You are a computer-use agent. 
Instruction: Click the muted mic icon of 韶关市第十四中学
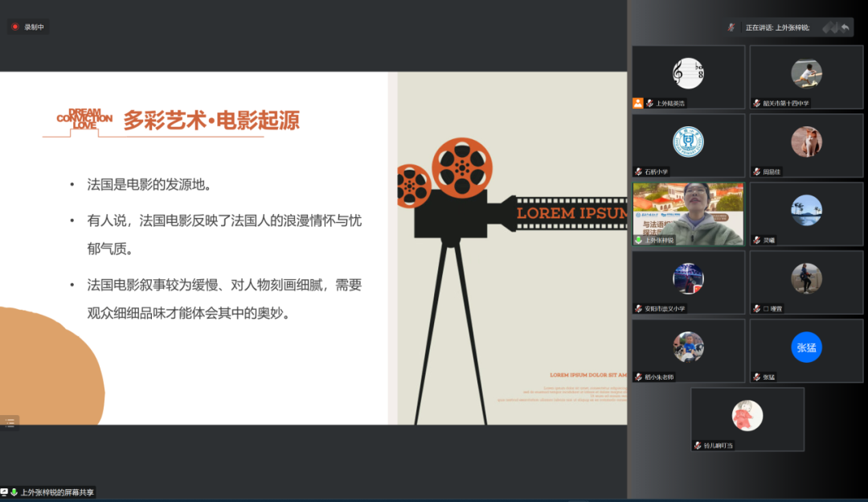tap(757, 103)
